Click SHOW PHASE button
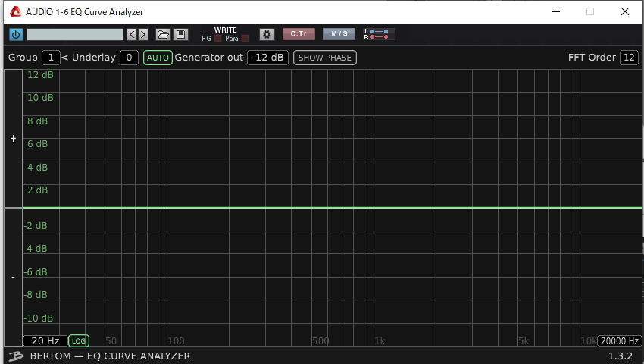This screenshot has height=364, width=644. click(x=325, y=58)
